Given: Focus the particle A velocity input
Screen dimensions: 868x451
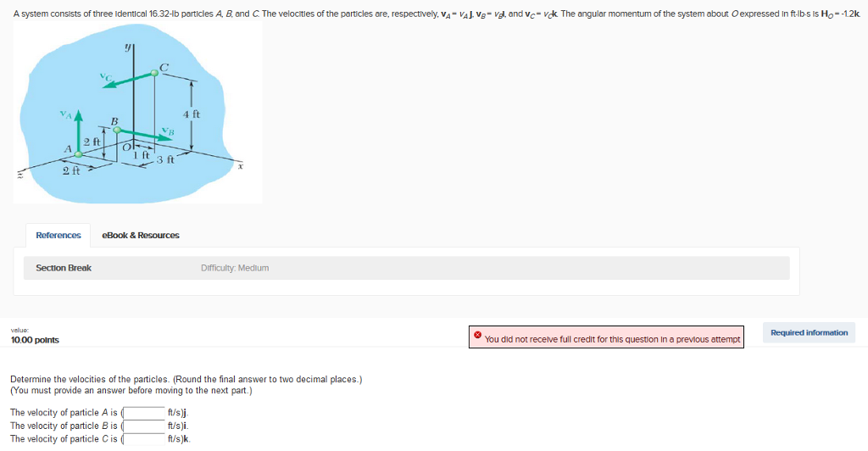Looking at the screenshot, I should 146,413.
